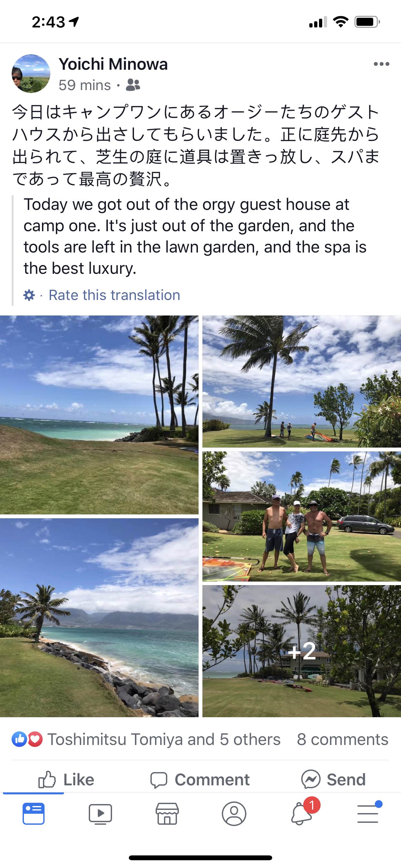401x868 pixels.
Task: Open the hamburger menu tab
Action: coord(368,813)
